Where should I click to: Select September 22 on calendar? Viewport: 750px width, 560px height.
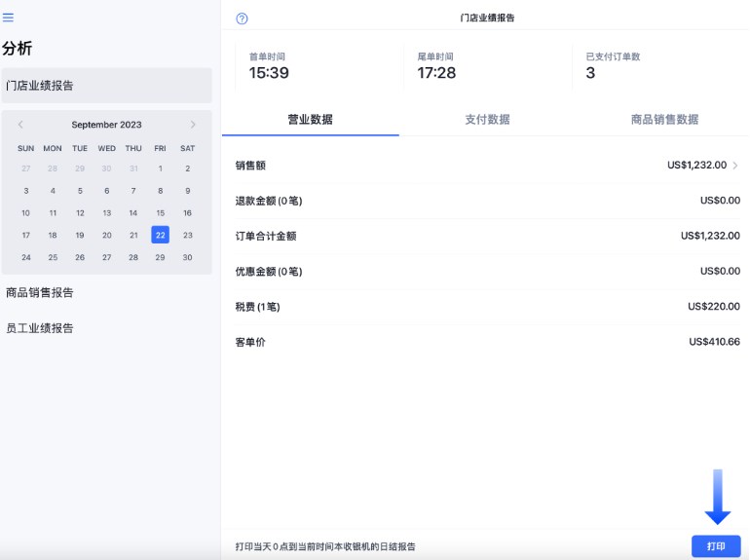161,235
